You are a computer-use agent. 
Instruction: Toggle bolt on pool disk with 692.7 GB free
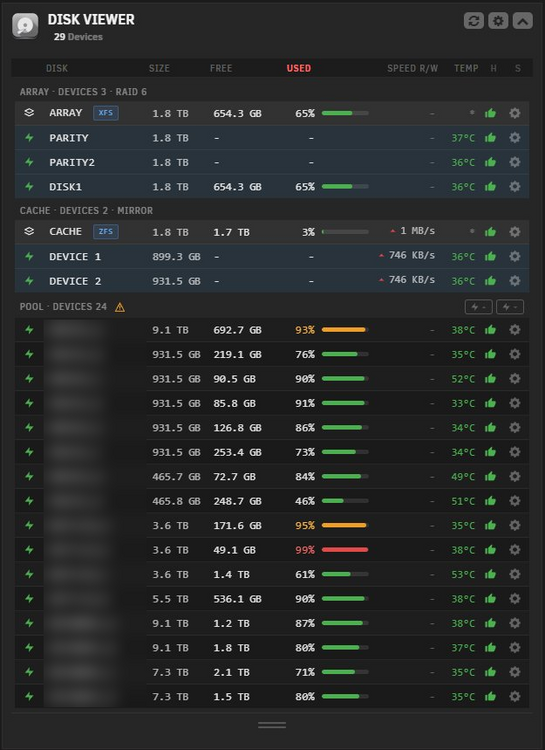coord(29,330)
